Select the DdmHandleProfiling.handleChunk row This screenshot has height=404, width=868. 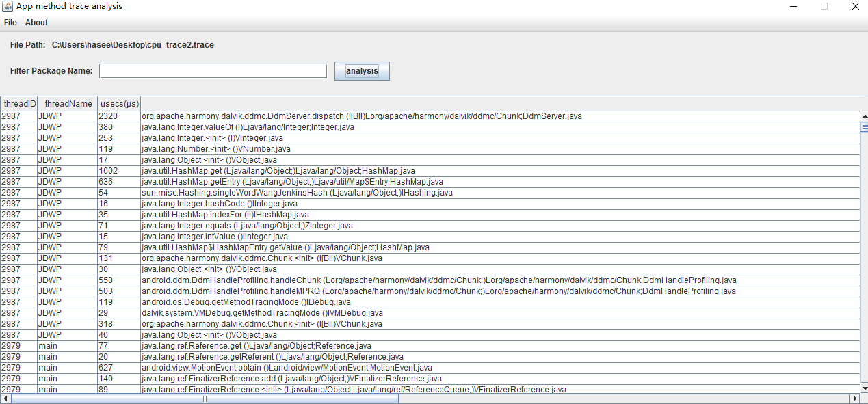pos(430,280)
